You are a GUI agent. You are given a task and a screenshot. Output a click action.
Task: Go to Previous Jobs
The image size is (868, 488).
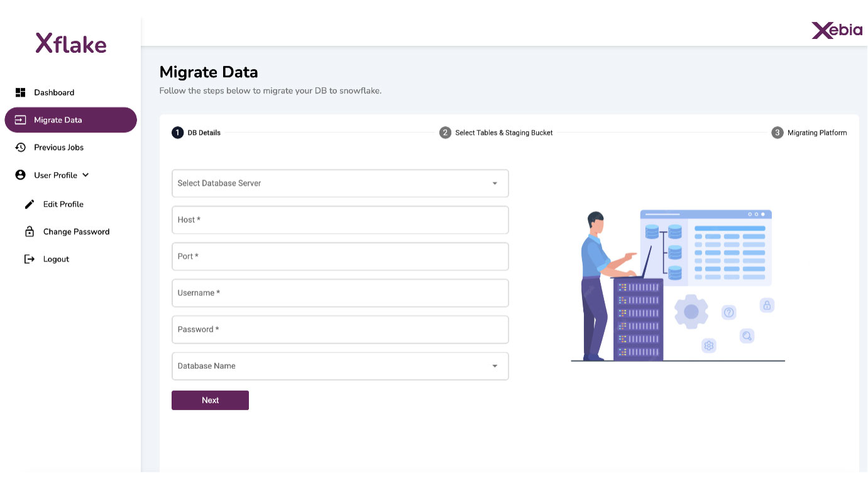coord(58,148)
